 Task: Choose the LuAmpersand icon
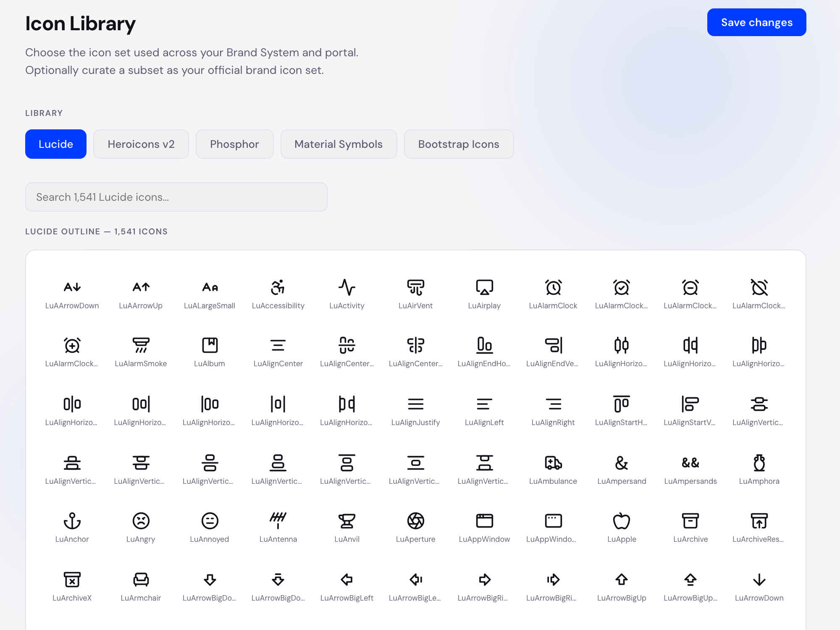pos(622,463)
